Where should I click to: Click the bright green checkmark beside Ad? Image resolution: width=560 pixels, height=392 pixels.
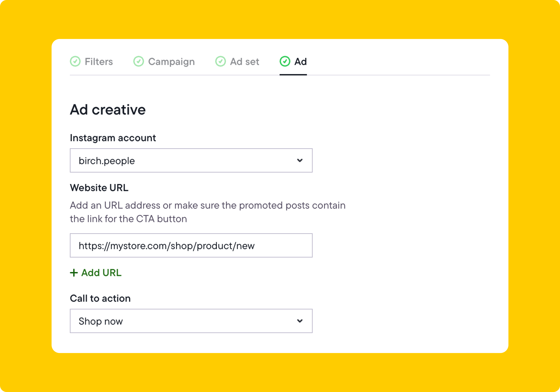click(x=285, y=61)
